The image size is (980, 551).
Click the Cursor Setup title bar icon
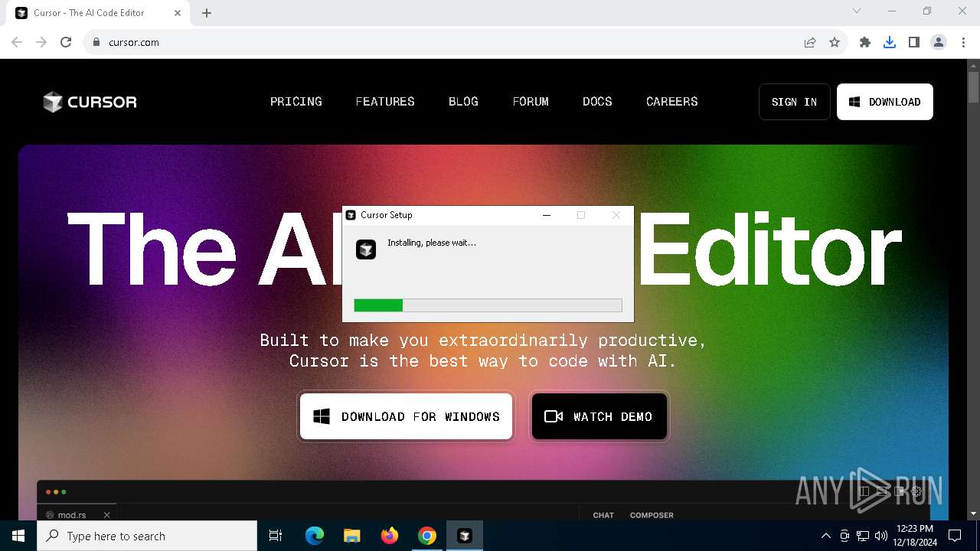pyautogui.click(x=351, y=215)
